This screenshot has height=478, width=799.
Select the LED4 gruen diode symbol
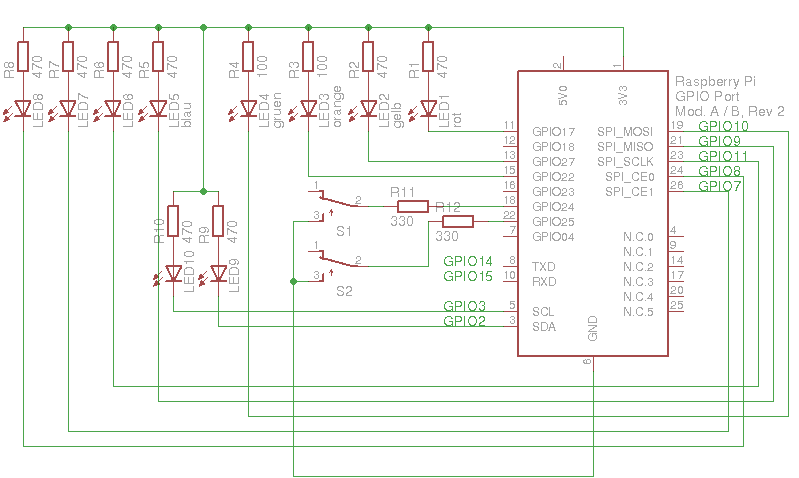(x=249, y=108)
